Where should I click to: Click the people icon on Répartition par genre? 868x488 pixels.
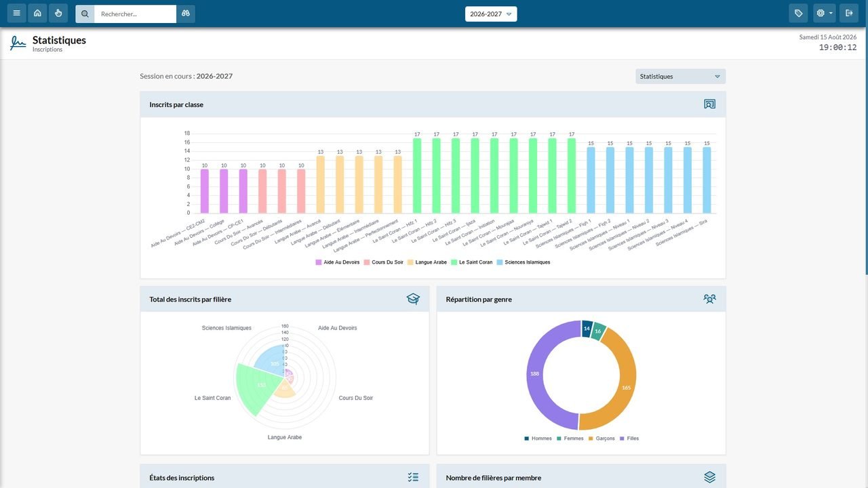(x=709, y=299)
